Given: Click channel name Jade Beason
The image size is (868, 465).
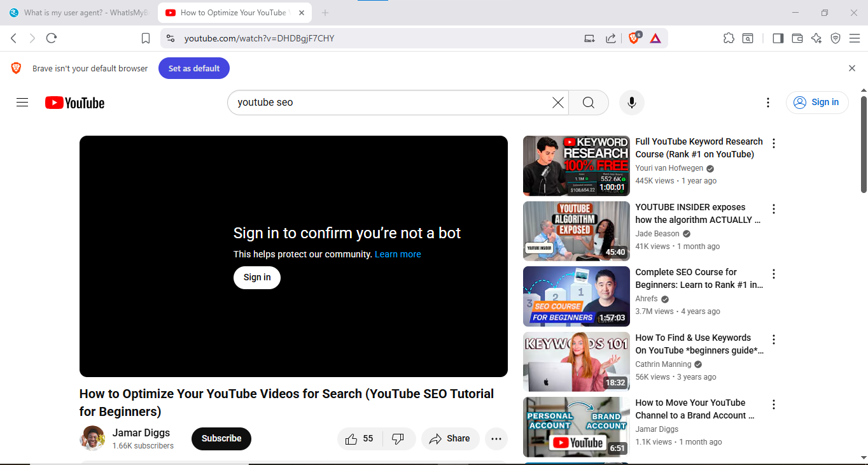Looking at the screenshot, I should pyautogui.click(x=657, y=234).
